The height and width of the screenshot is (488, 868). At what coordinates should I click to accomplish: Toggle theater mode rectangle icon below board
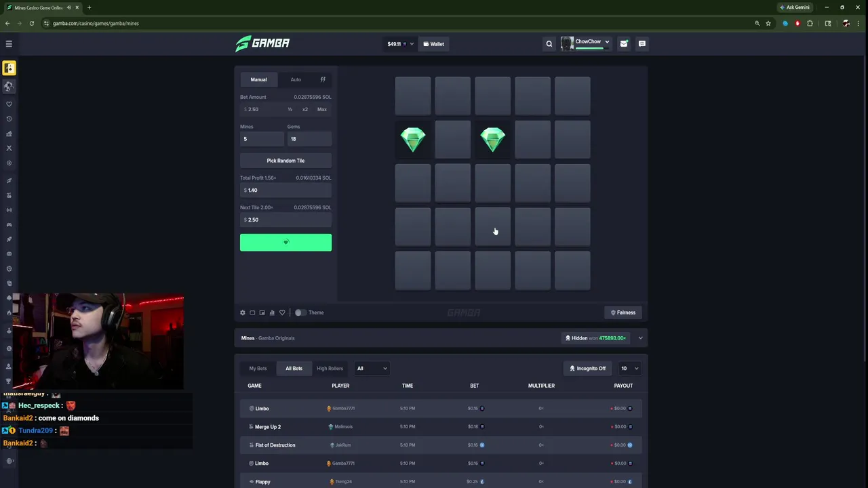pos(252,312)
